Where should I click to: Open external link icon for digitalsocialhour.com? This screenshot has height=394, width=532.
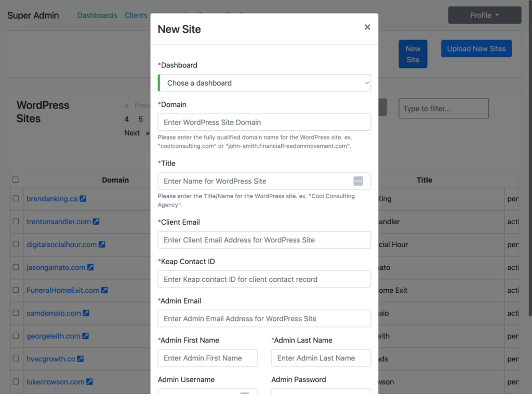tap(102, 244)
